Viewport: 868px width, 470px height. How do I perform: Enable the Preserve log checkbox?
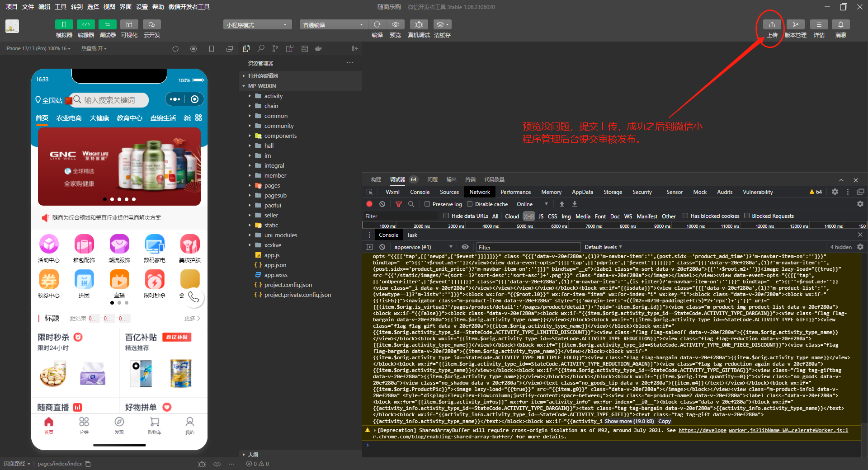coord(427,204)
